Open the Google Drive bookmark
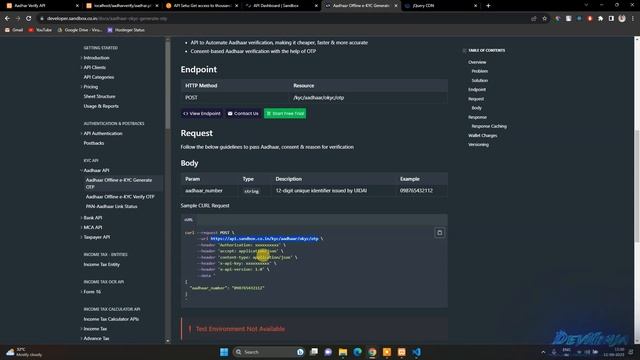 click(80, 30)
